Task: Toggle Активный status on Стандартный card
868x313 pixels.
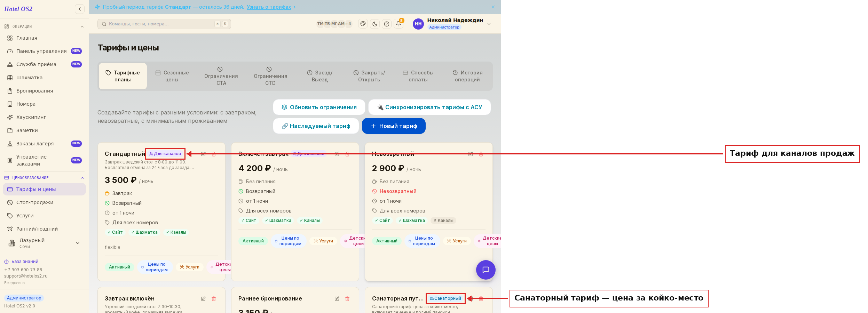Action: [119, 267]
